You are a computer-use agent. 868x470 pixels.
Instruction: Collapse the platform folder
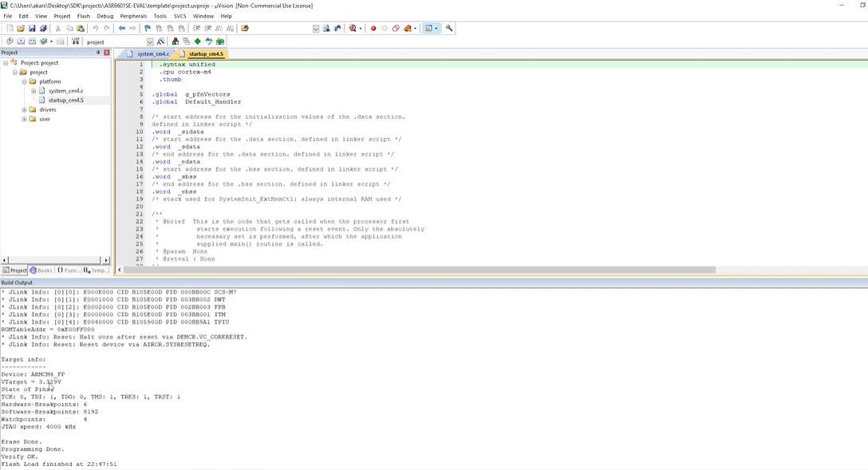coord(25,81)
